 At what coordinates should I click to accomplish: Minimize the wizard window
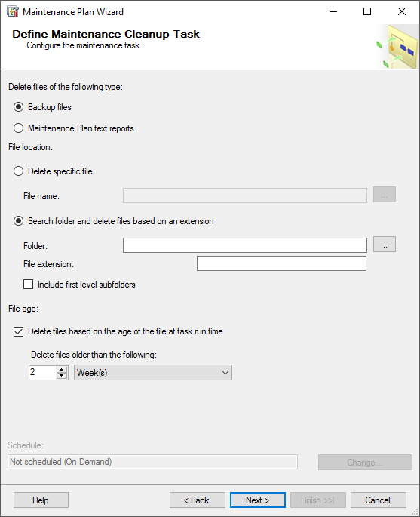coord(333,11)
